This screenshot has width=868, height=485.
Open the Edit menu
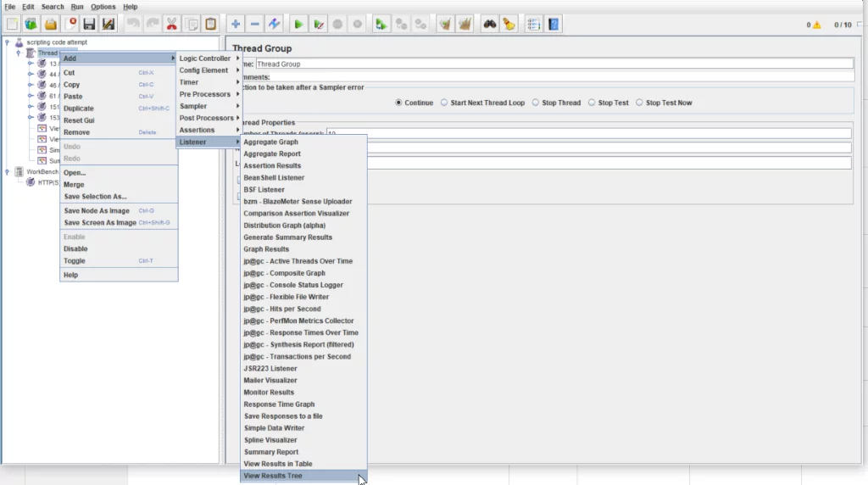point(28,7)
